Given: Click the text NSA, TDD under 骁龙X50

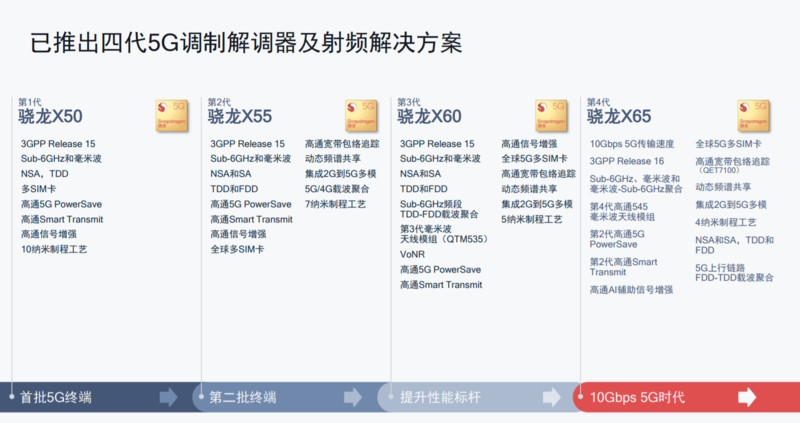Looking at the screenshot, I should coord(44,174).
